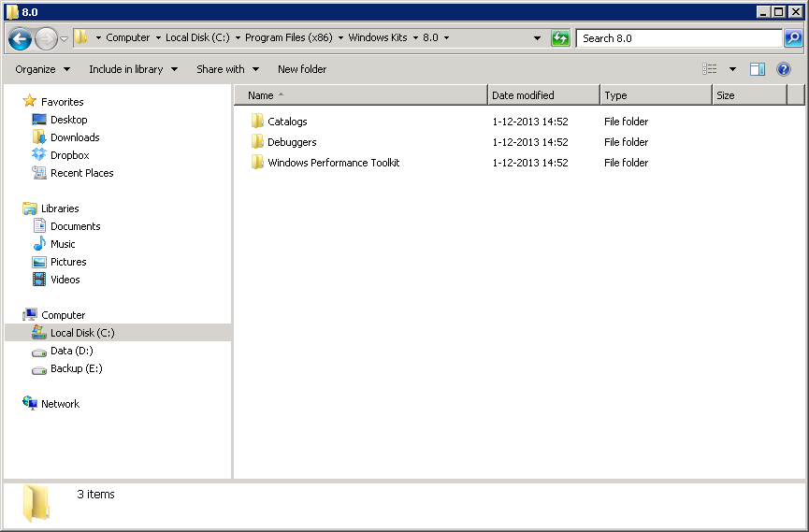
Task: Refresh the folder with the green arrows button
Action: pos(560,38)
